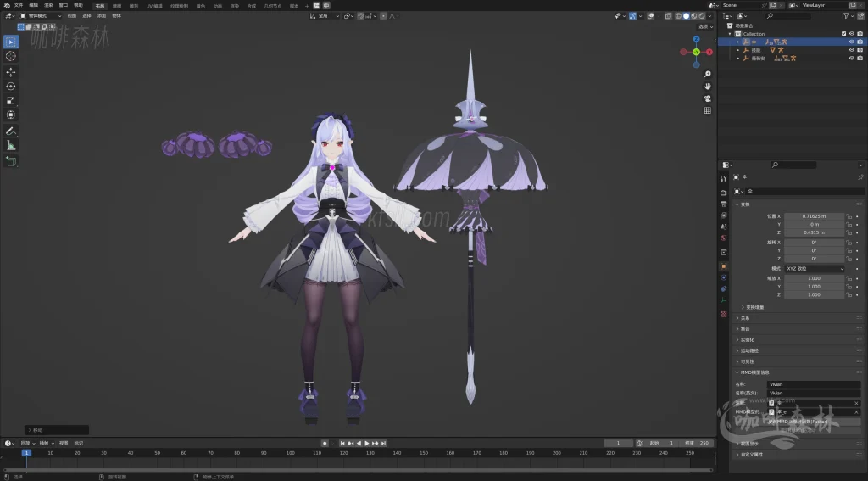This screenshot has height=481, width=868.
Task: Choose the Rotate tool in left toolbar
Action: click(10, 87)
